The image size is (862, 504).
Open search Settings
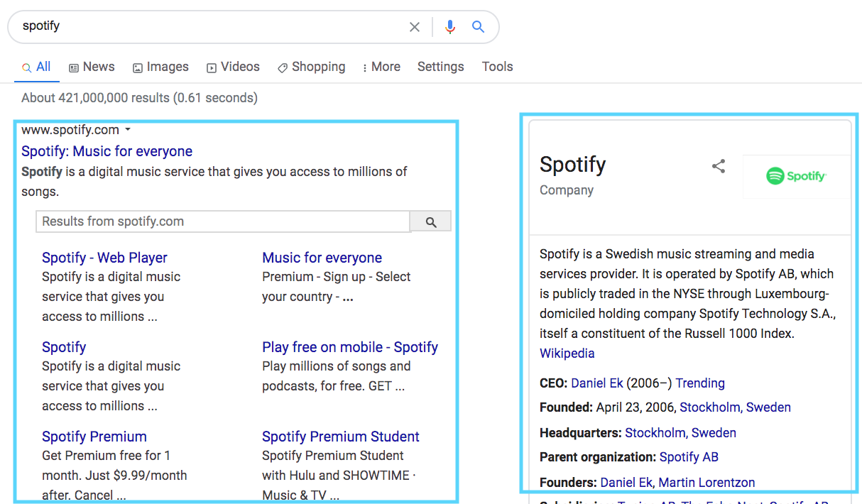440,67
